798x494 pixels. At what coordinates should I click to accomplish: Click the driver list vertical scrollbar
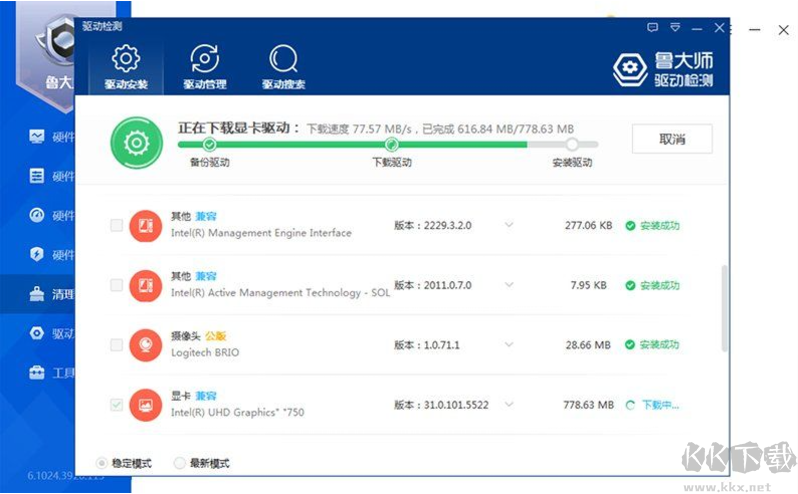[x=724, y=308]
